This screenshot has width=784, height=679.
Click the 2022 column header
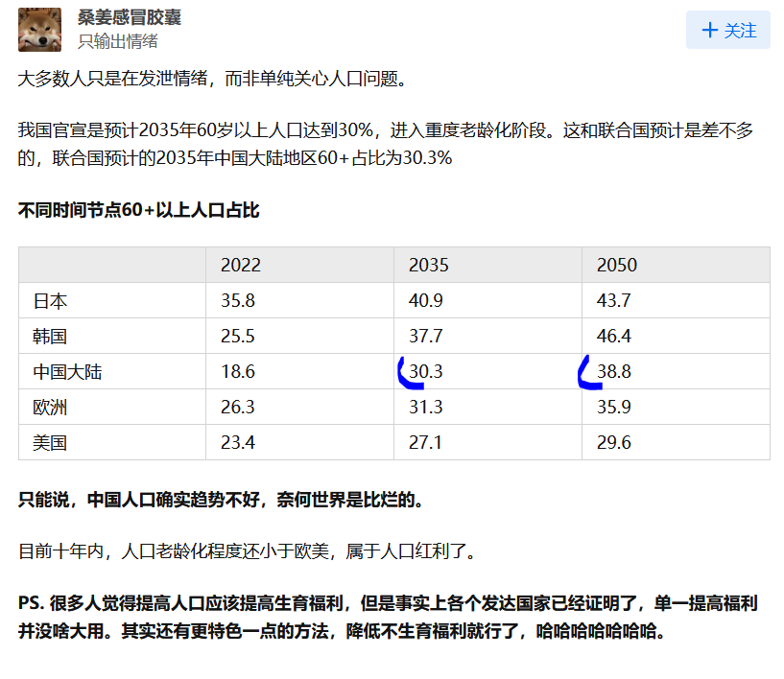pyautogui.click(x=240, y=266)
